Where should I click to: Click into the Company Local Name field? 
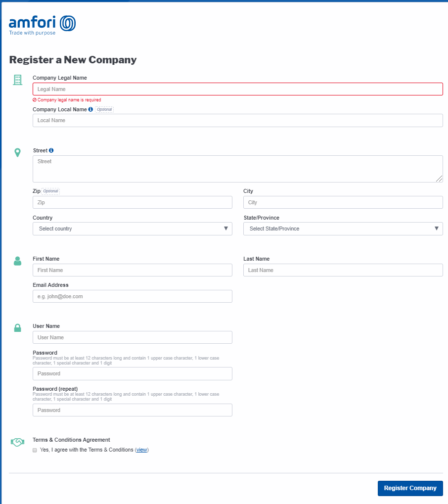(x=237, y=121)
